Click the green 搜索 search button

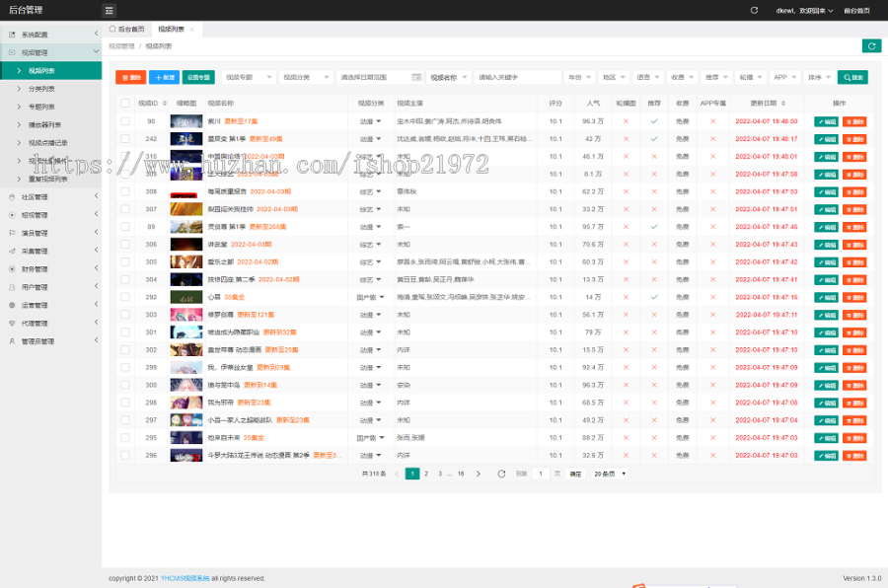click(852, 77)
